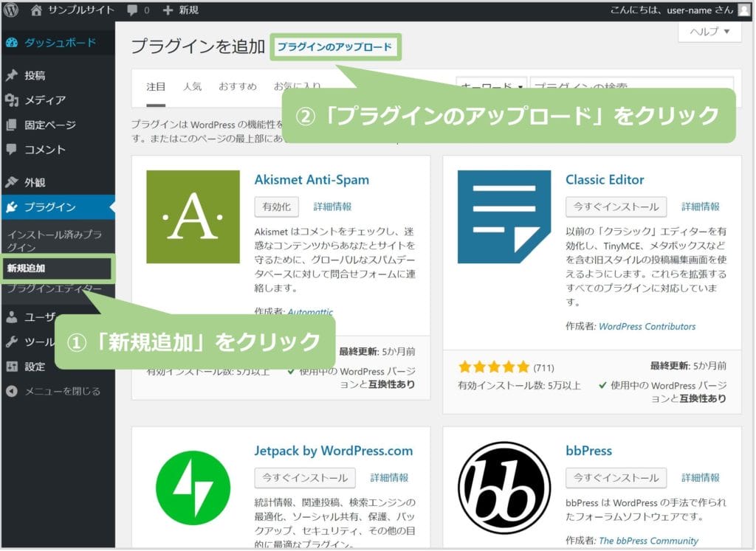Screen dimensions: 756x551
Task: Click the user avatar in top right
Action: [x=743, y=10]
